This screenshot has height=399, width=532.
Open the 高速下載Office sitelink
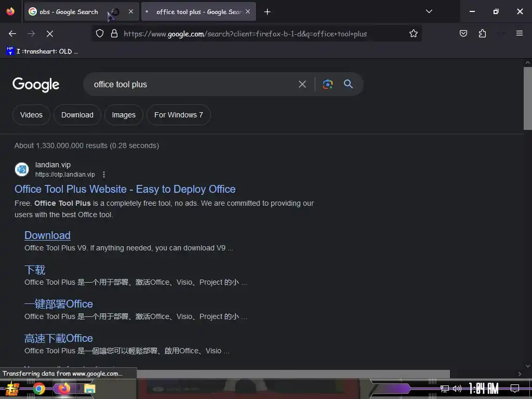pyautogui.click(x=59, y=338)
